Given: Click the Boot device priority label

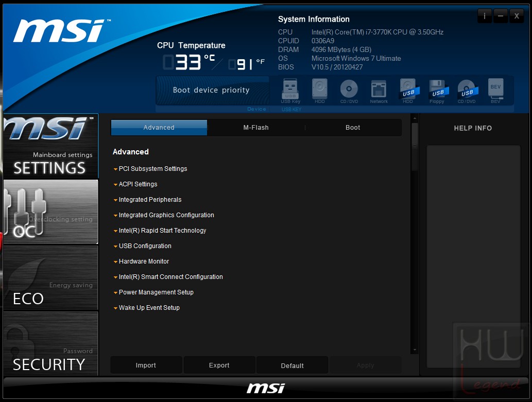Looking at the screenshot, I should [x=211, y=90].
